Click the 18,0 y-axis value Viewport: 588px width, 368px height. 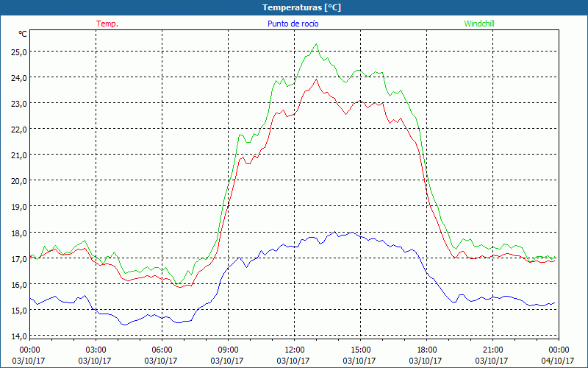(x=19, y=233)
